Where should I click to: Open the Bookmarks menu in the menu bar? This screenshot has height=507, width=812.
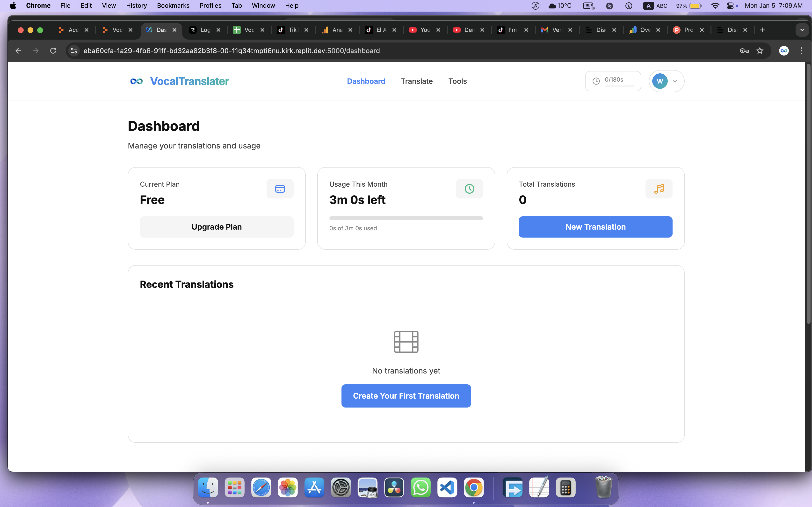point(173,5)
